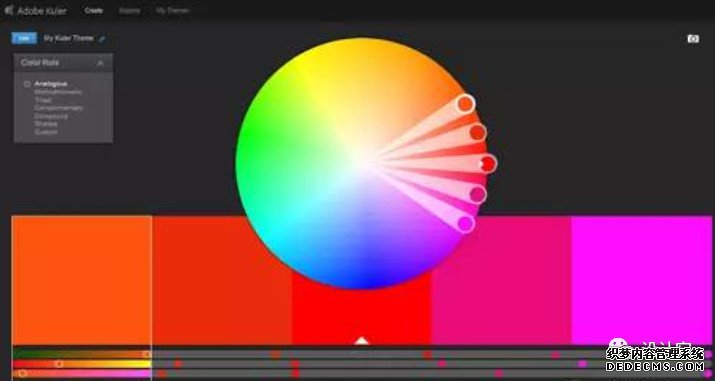Click the pencil icon to rename the theme

click(x=102, y=39)
